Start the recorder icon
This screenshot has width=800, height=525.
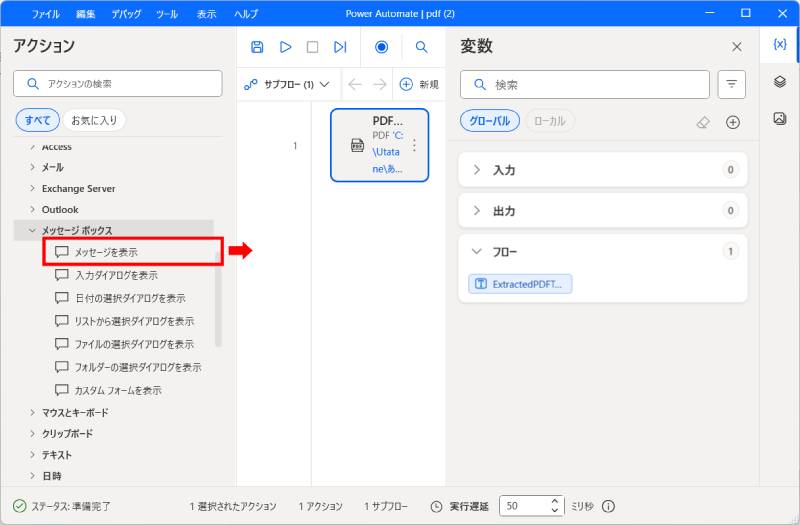[x=381, y=47]
